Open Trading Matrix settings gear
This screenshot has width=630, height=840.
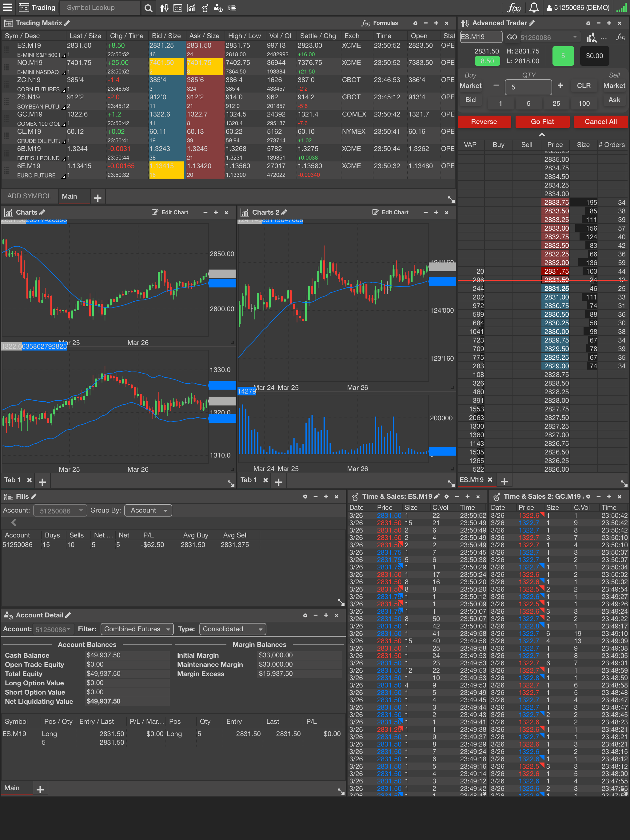tap(415, 23)
